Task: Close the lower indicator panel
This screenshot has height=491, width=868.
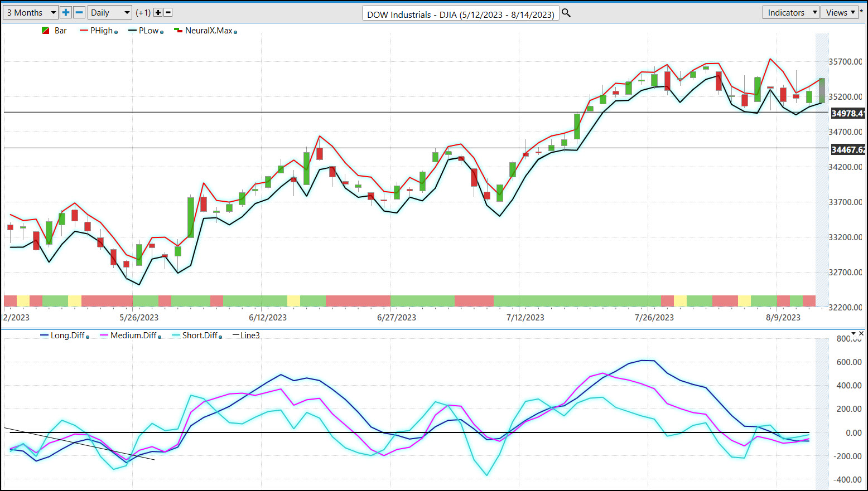Action: click(860, 333)
